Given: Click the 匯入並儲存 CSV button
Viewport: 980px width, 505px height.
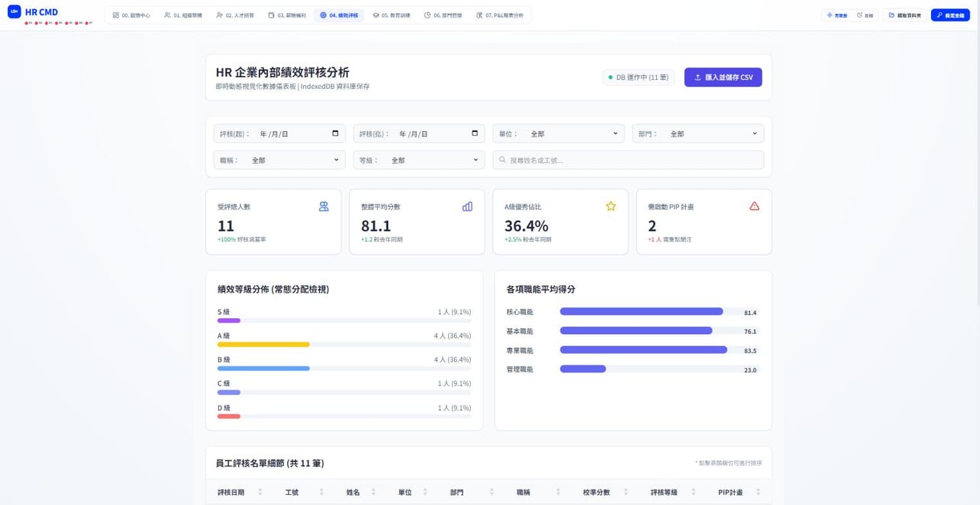Looking at the screenshot, I should tap(723, 77).
